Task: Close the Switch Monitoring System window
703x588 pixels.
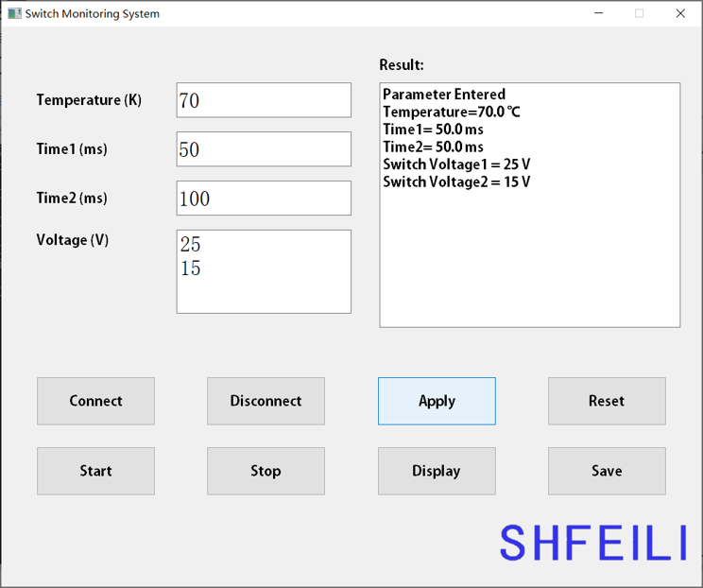Action: click(680, 14)
